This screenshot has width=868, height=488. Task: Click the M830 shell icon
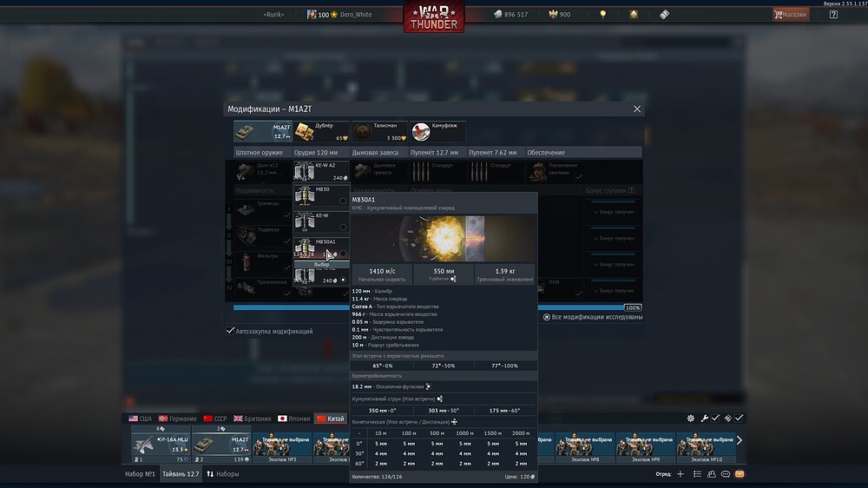click(x=305, y=195)
